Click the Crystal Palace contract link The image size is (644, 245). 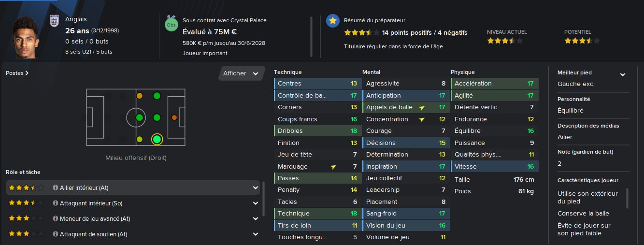pos(224,20)
